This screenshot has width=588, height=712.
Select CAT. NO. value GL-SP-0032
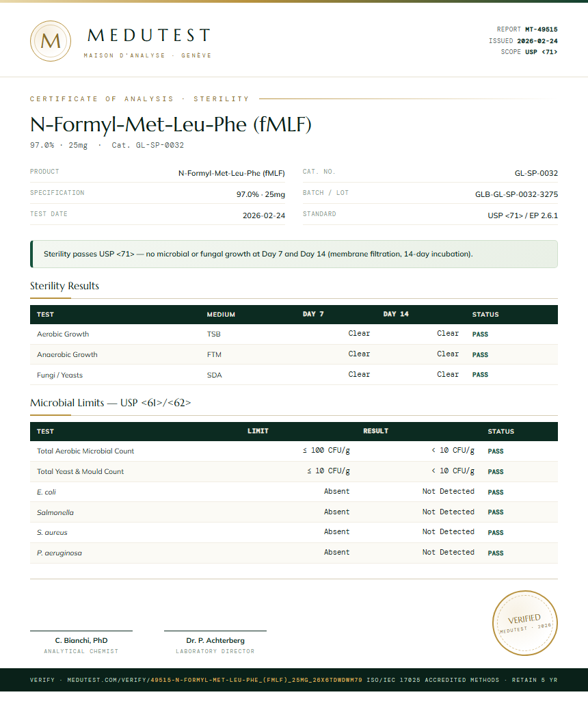(536, 174)
